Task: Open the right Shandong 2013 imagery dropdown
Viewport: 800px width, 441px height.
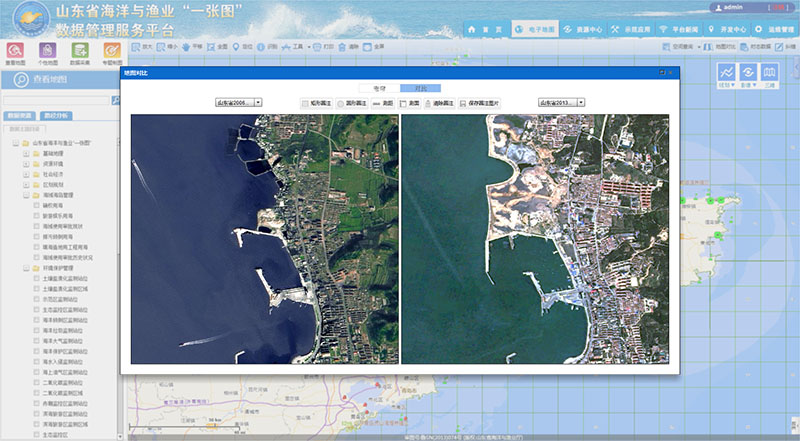Action: tap(561, 103)
